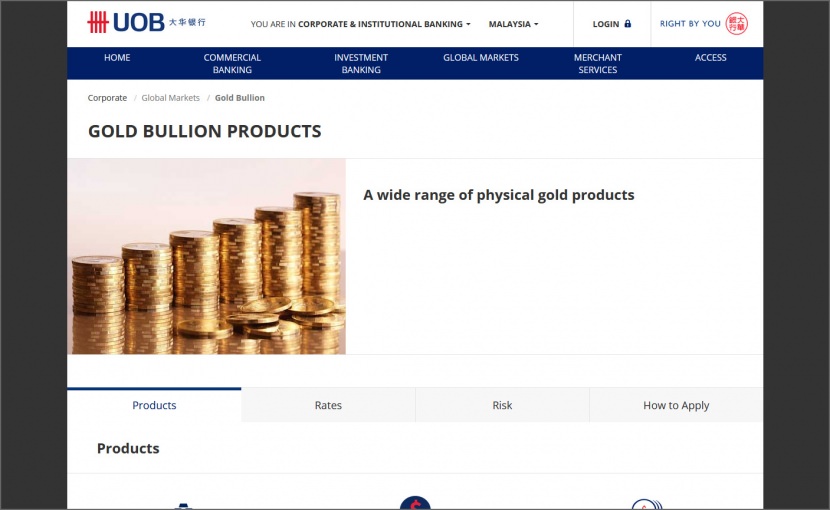Viewport: 830px width, 510px height.
Task: Click the LOGIN link
Action: pyautogui.click(x=606, y=24)
